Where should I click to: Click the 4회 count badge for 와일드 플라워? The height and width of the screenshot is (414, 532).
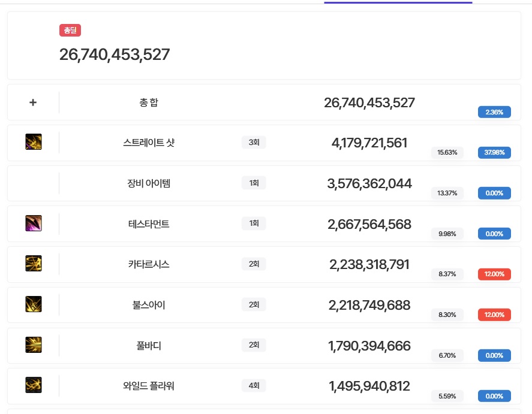click(x=254, y=386)
